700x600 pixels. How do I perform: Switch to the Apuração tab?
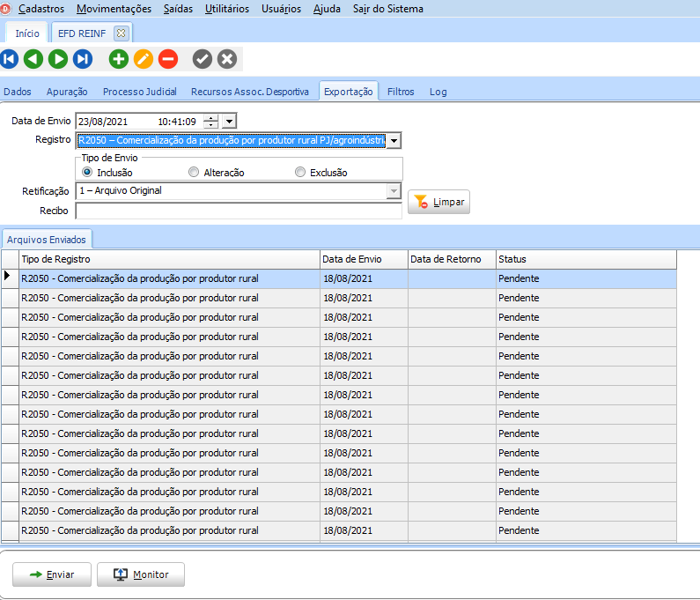(x=67, y=92)
